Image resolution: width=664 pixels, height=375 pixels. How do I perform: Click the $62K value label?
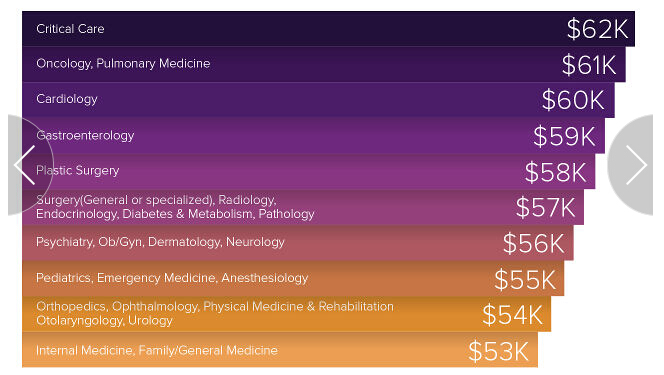click(x=597, y=29)
